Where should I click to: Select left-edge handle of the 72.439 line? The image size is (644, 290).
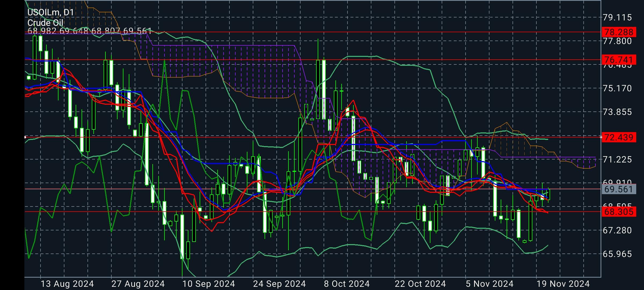coord(25,137)
